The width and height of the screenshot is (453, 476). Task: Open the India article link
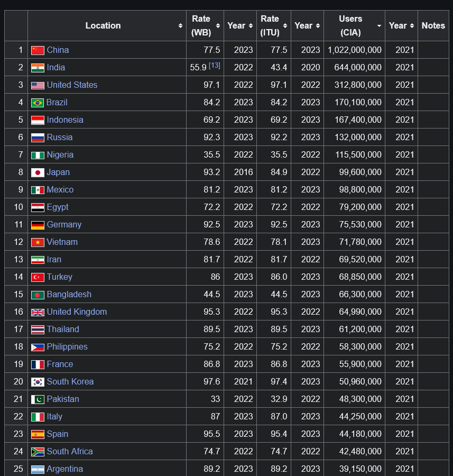coord(56,67)
